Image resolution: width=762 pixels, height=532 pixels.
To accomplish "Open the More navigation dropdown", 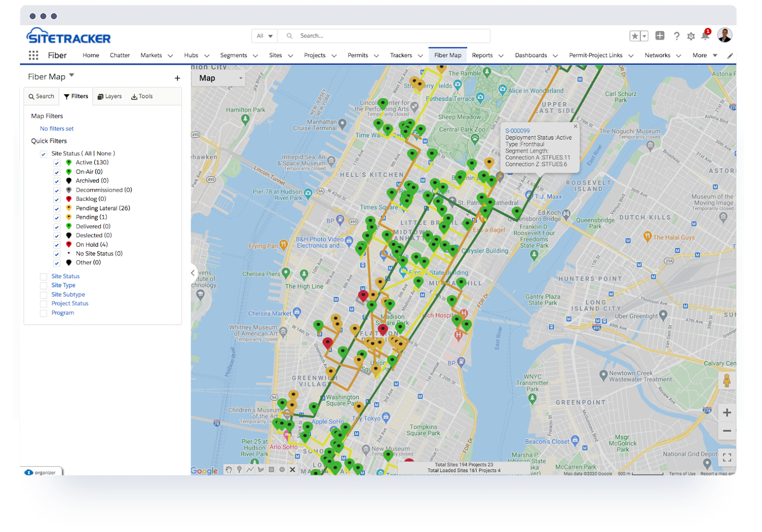I will coord(705,55).
